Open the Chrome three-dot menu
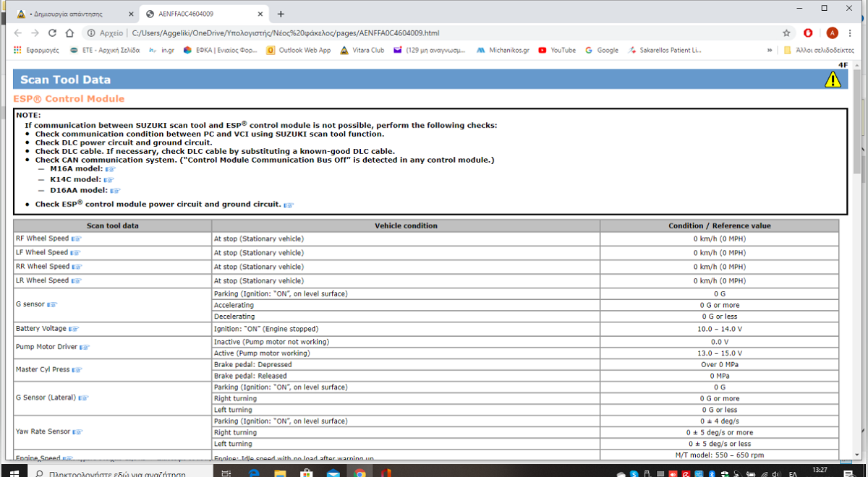 pos(851,33)
